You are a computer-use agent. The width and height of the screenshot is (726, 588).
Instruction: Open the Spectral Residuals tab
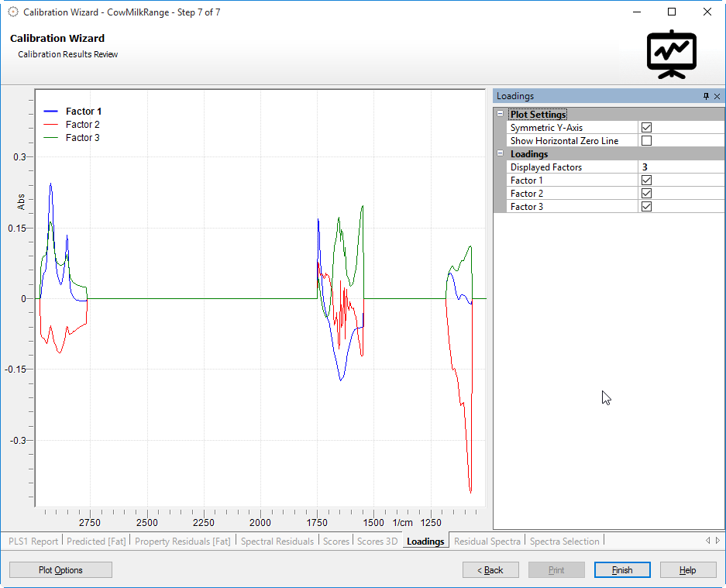(x=277, y=542)
